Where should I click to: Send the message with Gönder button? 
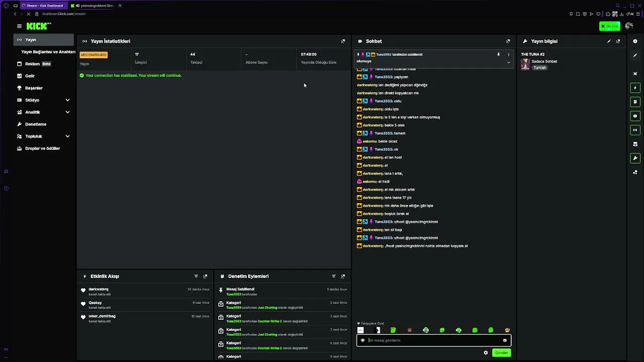[x=501, y=352]
